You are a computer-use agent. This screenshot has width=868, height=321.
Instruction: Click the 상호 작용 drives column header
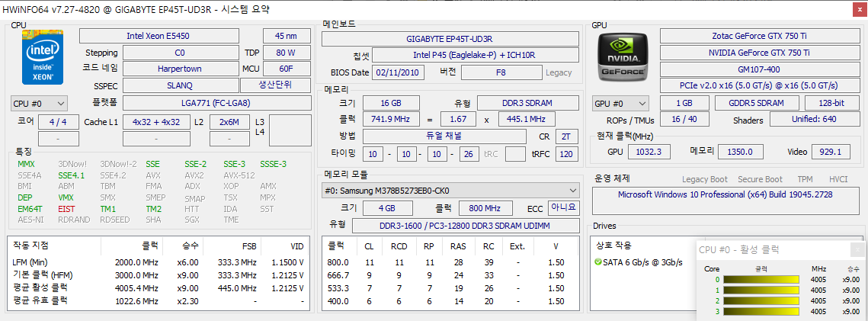(614, 246)
